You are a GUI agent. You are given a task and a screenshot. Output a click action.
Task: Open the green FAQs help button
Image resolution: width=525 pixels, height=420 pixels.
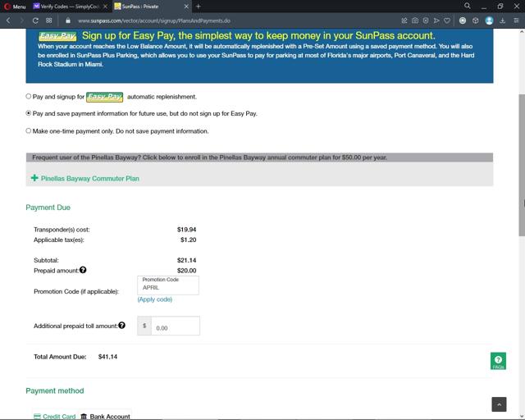498,361
